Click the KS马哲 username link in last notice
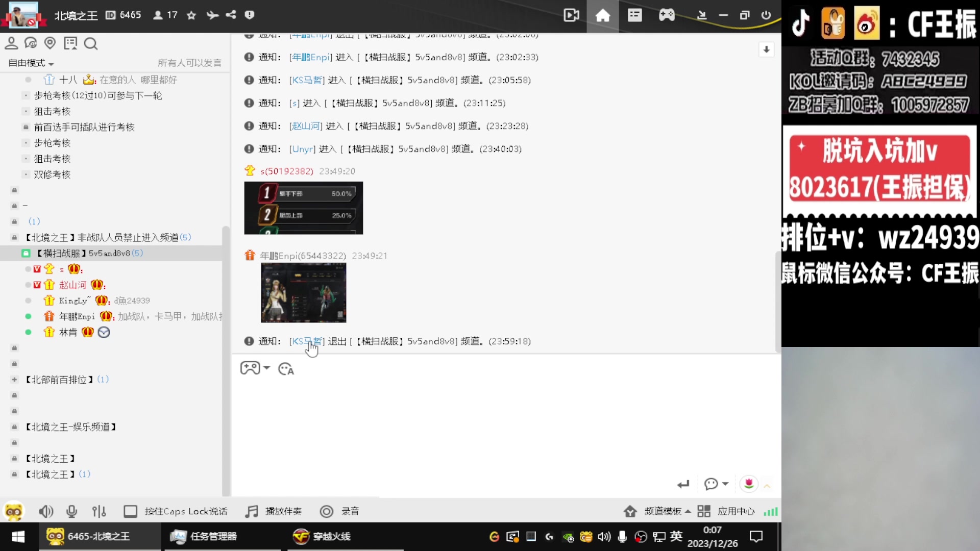Screen dimensions: 980x551 pos(306,341)
